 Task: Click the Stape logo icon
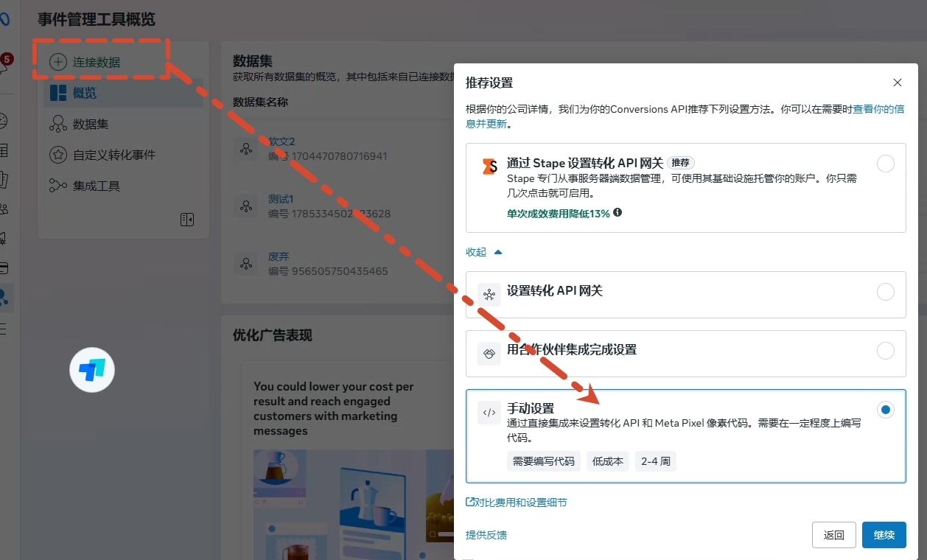click(x=489, y=167)
